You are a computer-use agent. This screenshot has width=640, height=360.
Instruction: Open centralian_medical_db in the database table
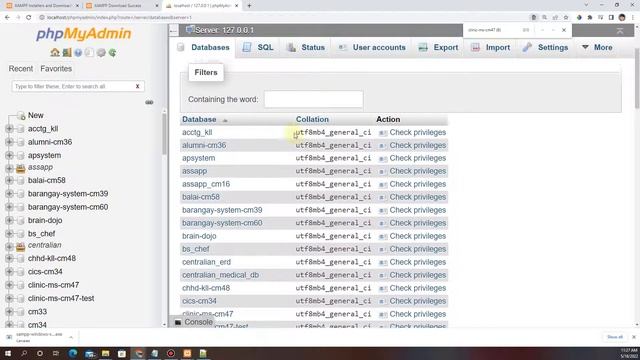pos(220,275)
